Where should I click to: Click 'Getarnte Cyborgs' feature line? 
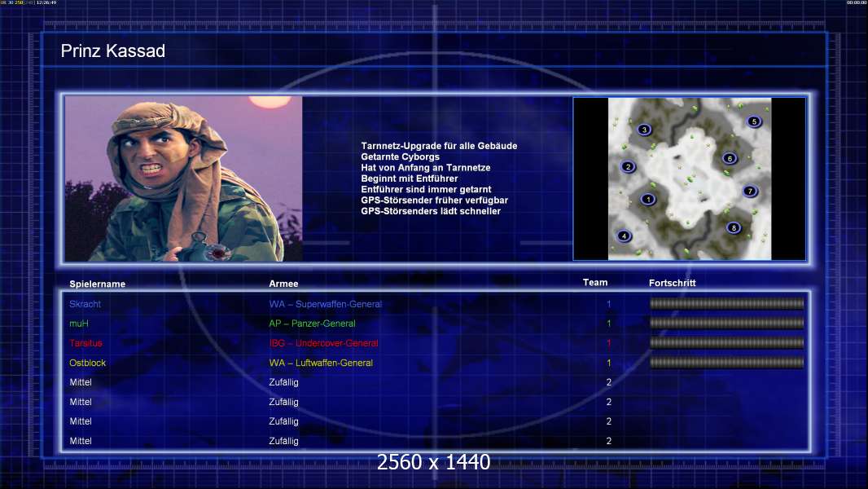(401, 156)
